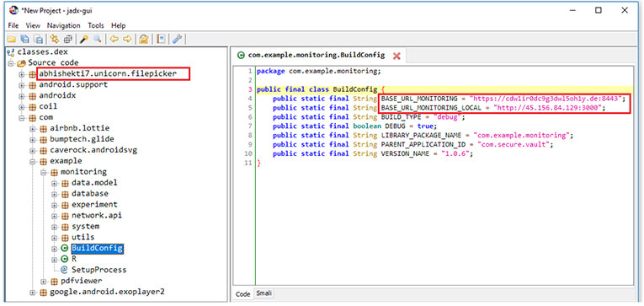This screenshot has height=306, width=644.
Task: Click the sync with editor icon
Action: click(x=55, y=39)
